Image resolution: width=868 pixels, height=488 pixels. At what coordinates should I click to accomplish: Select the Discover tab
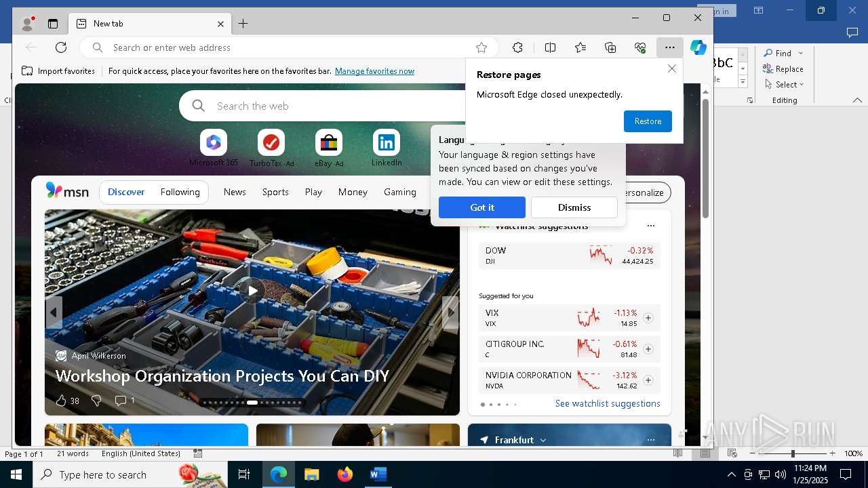(126, 192)
